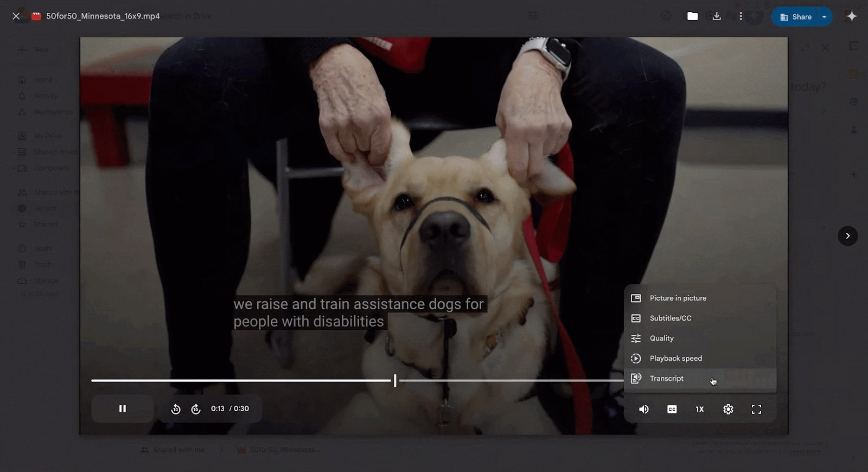Image resolution: width=868 pixels, height=472 pixels.
Task: Expand the Share dropdown arrow
Action: 824,17
